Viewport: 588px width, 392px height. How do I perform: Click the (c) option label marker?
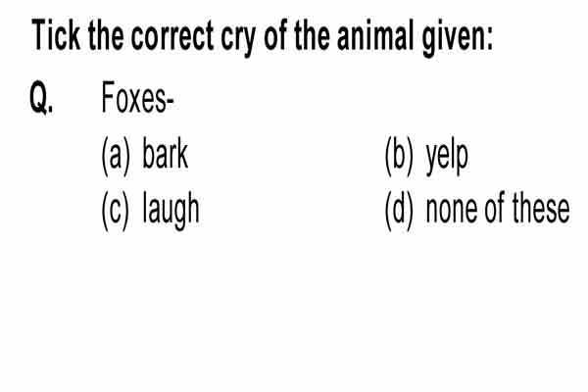[x=115, y=211]
